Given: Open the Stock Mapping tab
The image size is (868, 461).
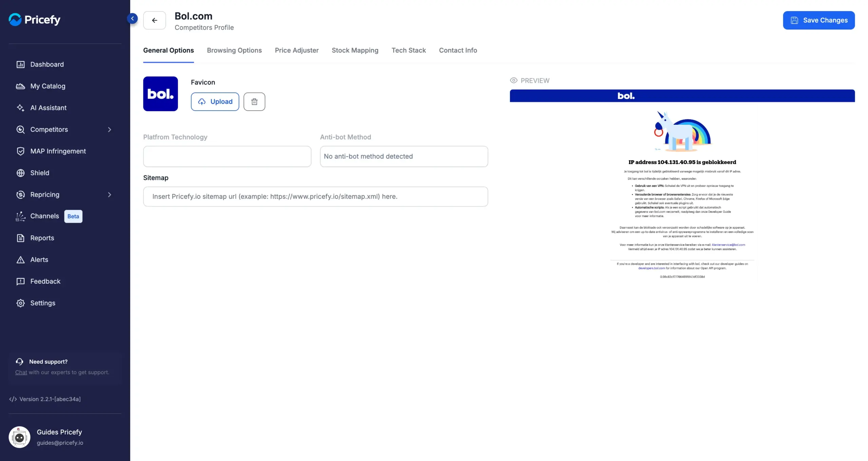Looking at the screenshot, I should coord(355,51).
